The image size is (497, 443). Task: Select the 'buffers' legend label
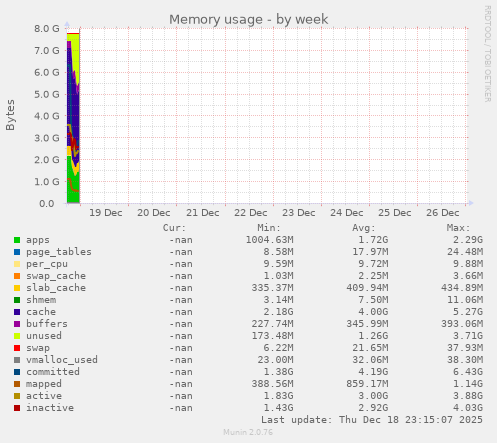(47, 324)
